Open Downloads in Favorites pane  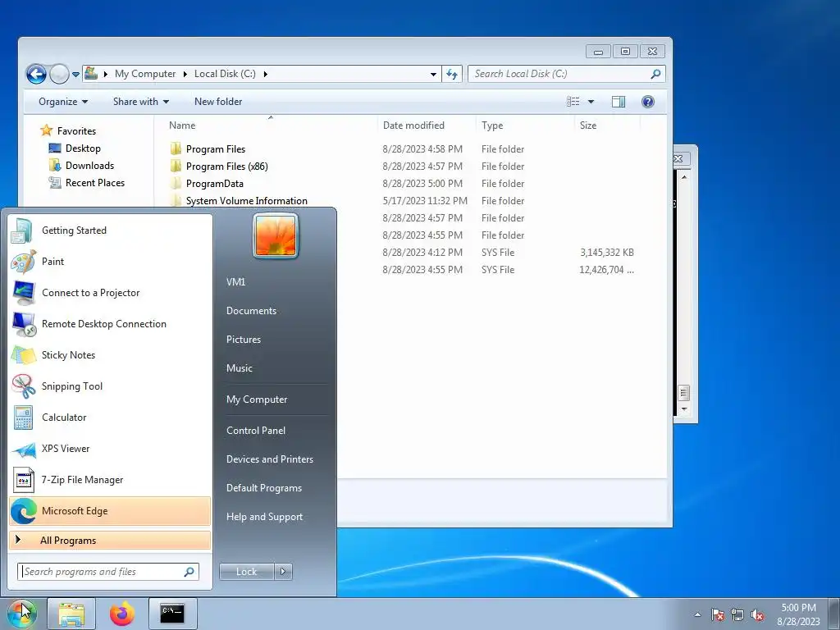[x=89, y=166]
